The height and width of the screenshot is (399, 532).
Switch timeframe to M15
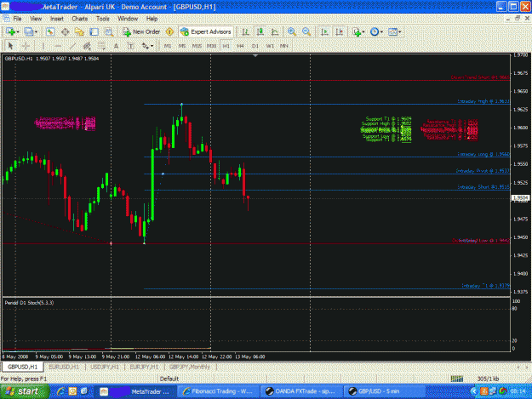pos(197,46)
